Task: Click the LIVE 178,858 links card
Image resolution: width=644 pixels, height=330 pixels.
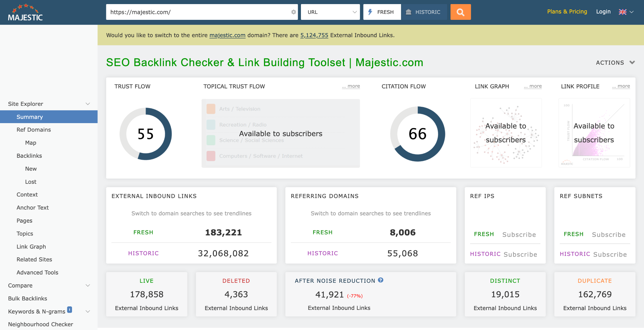Action: point(147,294)
